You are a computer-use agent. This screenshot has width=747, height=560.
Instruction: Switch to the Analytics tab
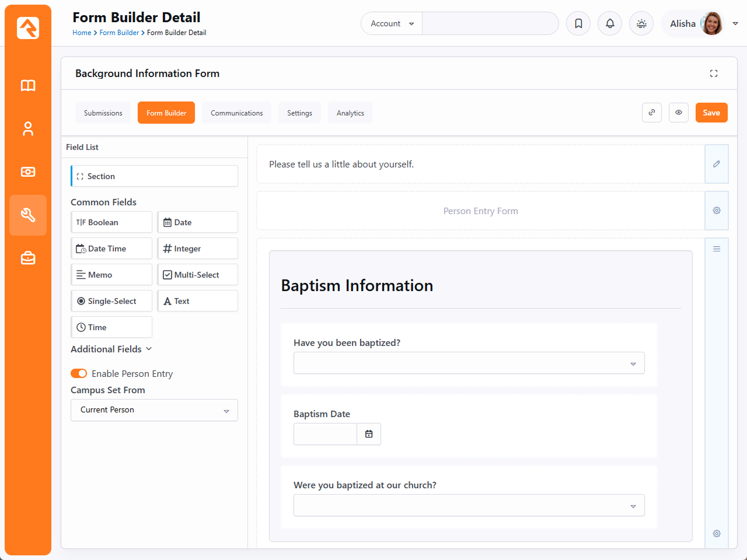[x=350, y=113]
